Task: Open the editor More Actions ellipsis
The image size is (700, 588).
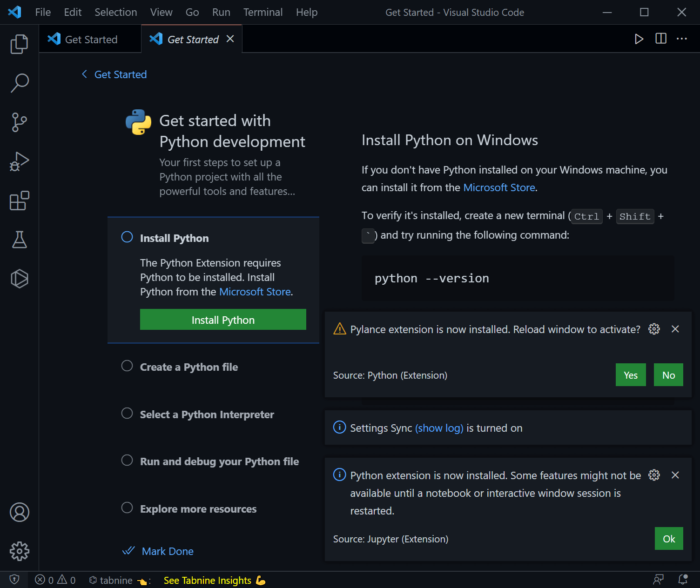Action: point(682,39)
